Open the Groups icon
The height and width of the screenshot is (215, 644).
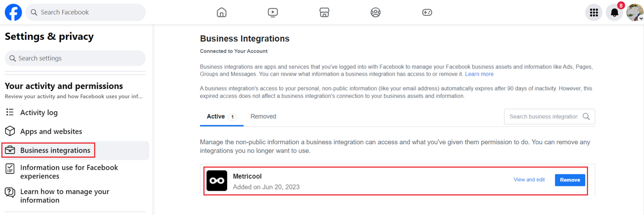tap(376, 12)
